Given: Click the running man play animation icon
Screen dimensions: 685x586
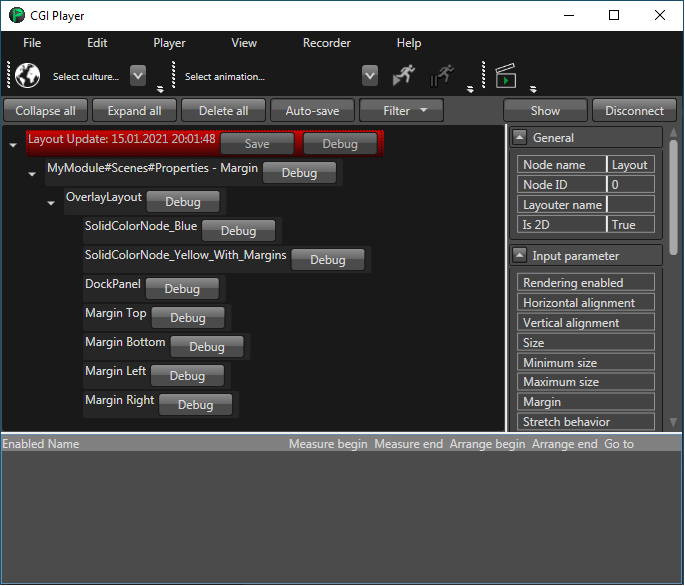Looking at the screenshot, I should (404, 75).
